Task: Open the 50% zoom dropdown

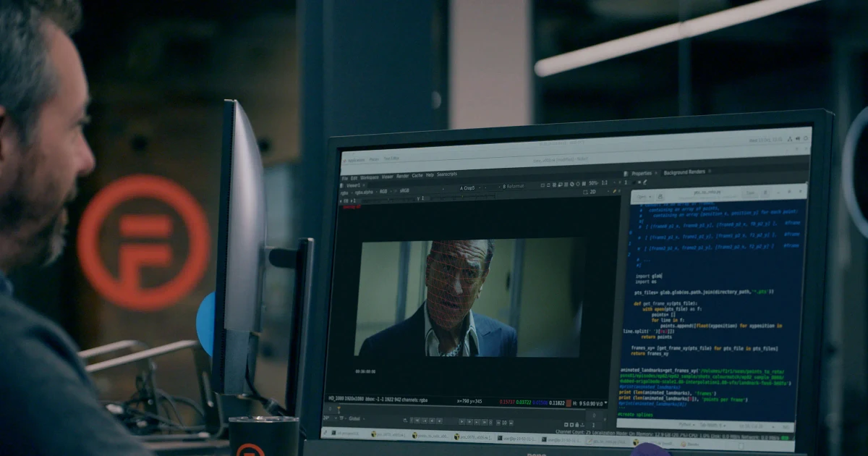Action: coord(594,183)
